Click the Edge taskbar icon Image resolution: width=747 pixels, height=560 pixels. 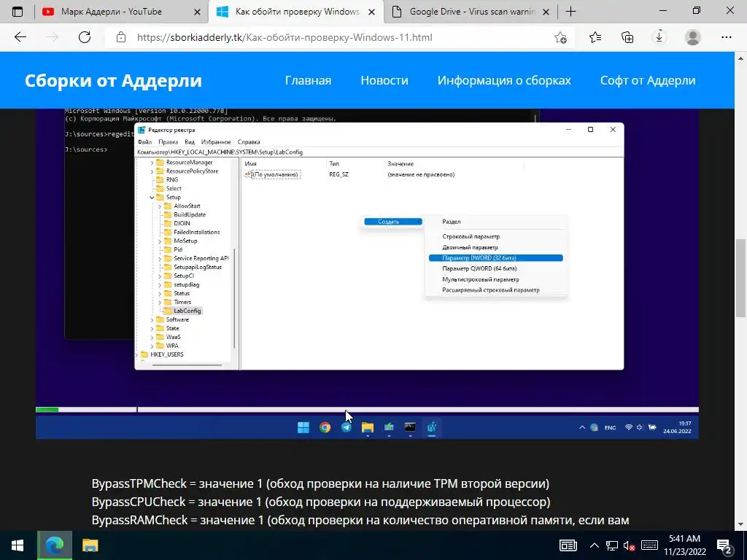55,545
